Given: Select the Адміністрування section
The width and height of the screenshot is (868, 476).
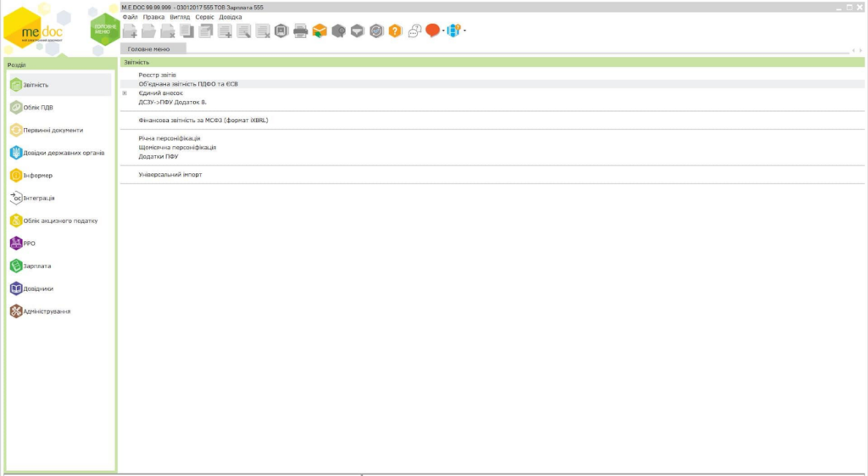Looking at the screenshot, I should point(47,311).
